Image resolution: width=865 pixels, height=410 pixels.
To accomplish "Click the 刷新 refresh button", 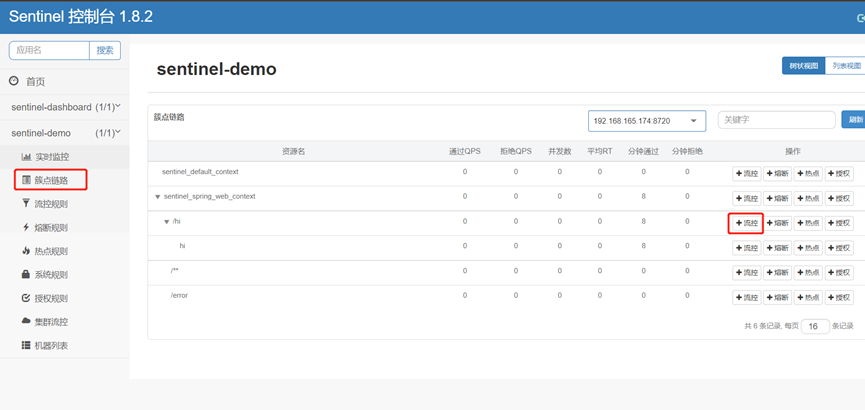I will (x=853, y=120).
